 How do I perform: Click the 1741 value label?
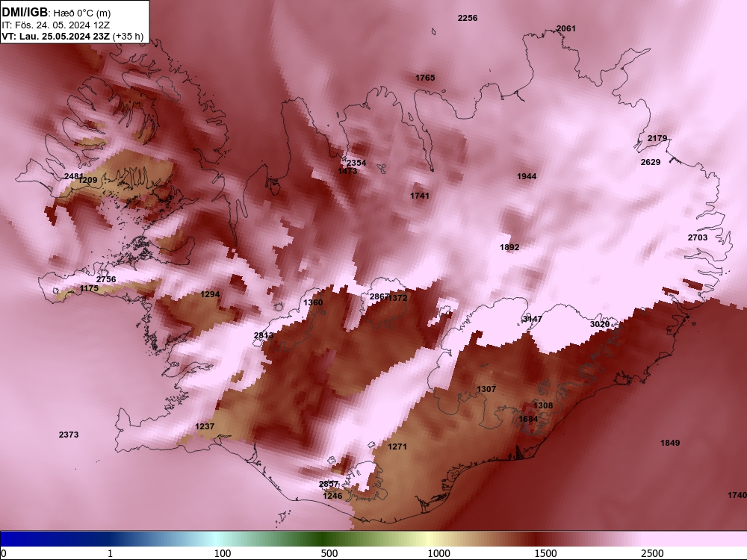(420, 196)
